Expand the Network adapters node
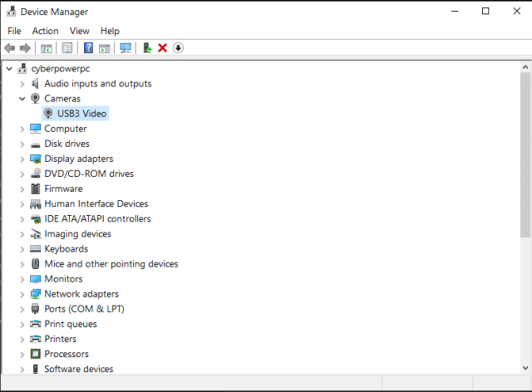This screenshot has height=392, width=532. 22,294
